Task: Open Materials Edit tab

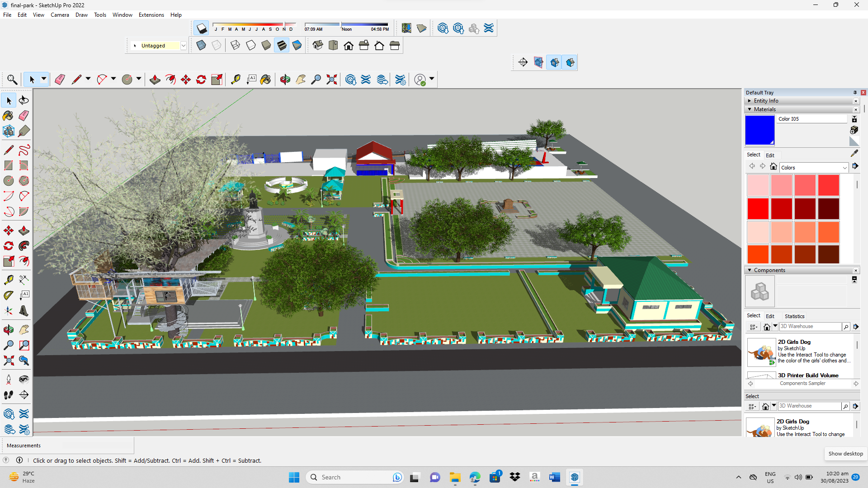Action: click(x=770, y=155)
